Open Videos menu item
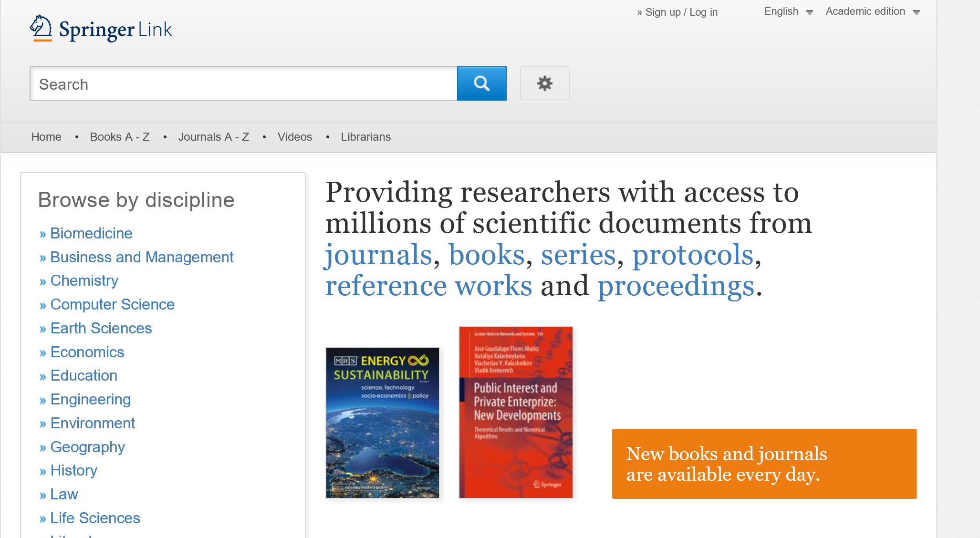The height and width of the screenshot is (538, 980). [295, 137]
